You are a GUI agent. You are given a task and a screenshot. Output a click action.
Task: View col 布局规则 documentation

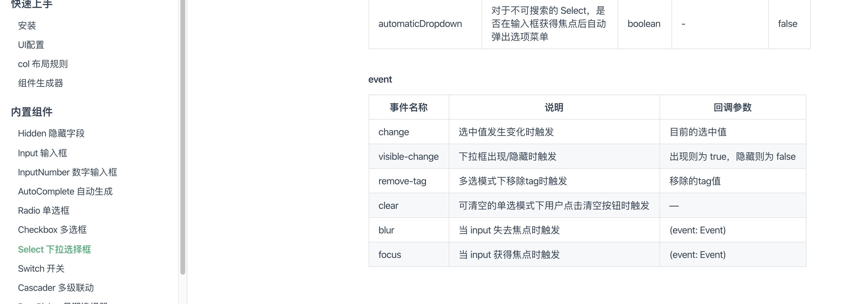43,63
